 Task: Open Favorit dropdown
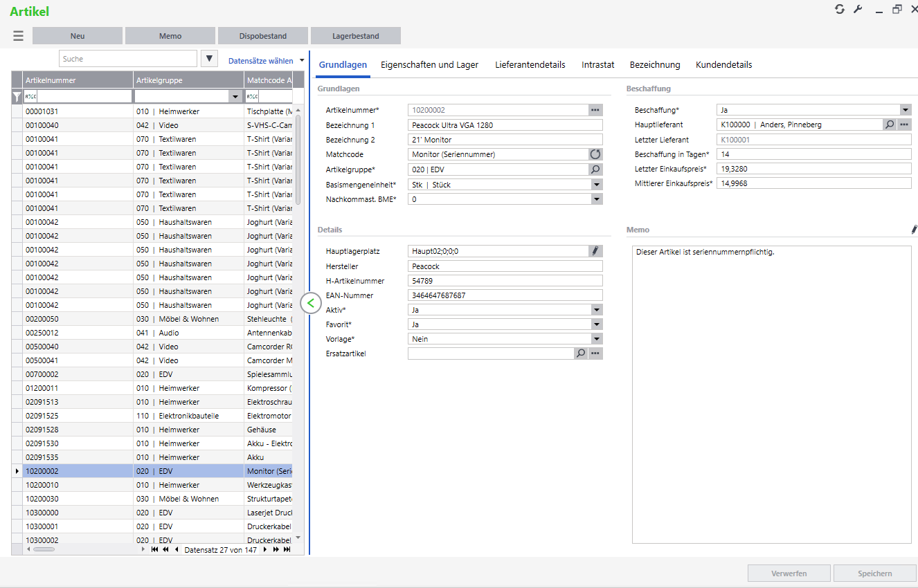tap(597, 324)
